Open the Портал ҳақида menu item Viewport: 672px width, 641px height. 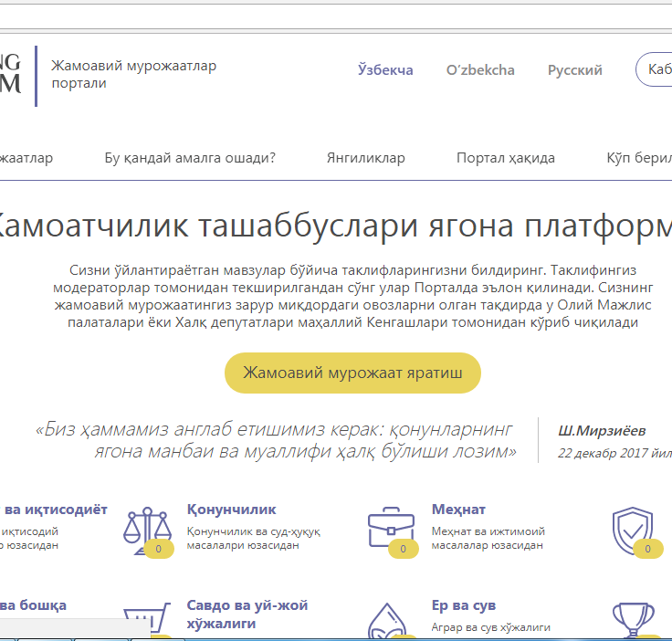click(x=506, y=158)
